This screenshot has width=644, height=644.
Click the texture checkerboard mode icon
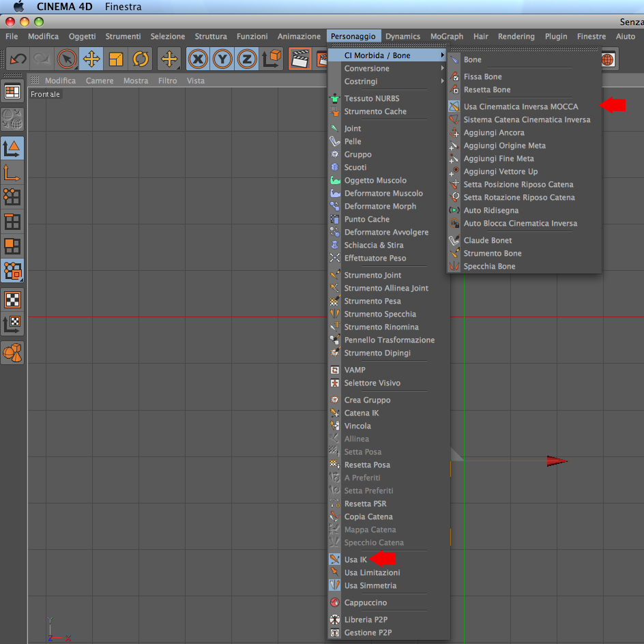[x=12, y=299]
